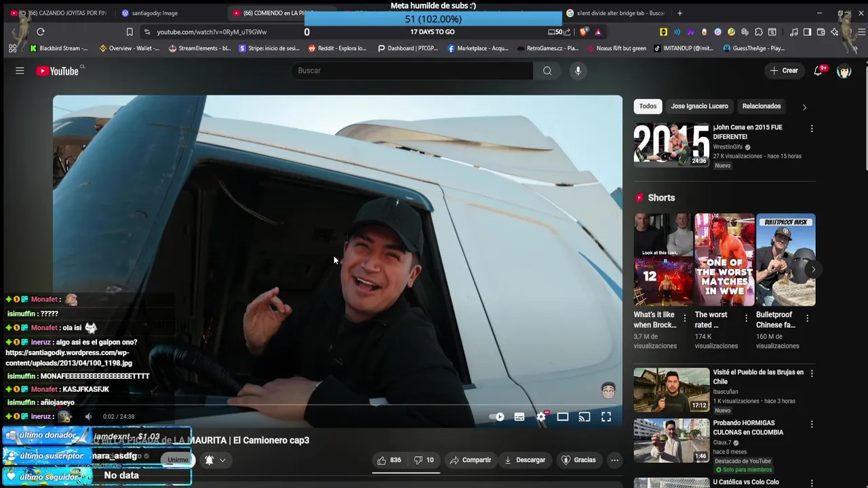The width and height of the screenshot is (868, 488).
Task: Enter full screen mode
Action: click(606, 417)
